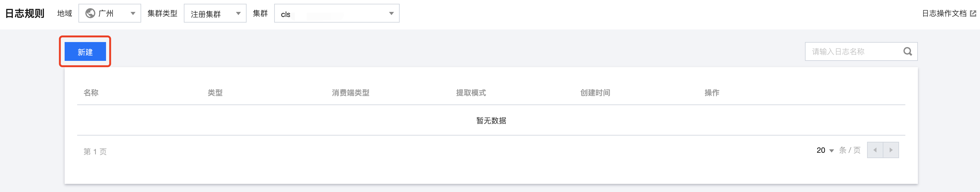
Task: Click the 消费端类型 column header
Action: point(350,92)
